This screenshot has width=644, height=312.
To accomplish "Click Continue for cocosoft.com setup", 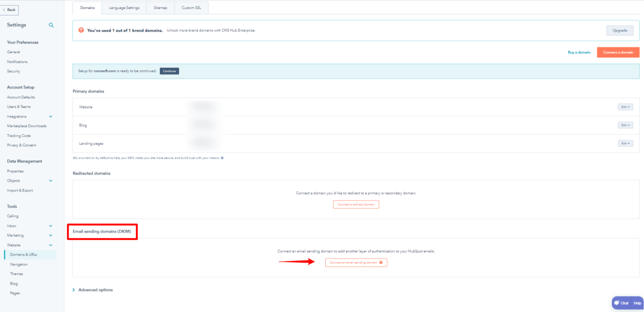I will 169,71.
